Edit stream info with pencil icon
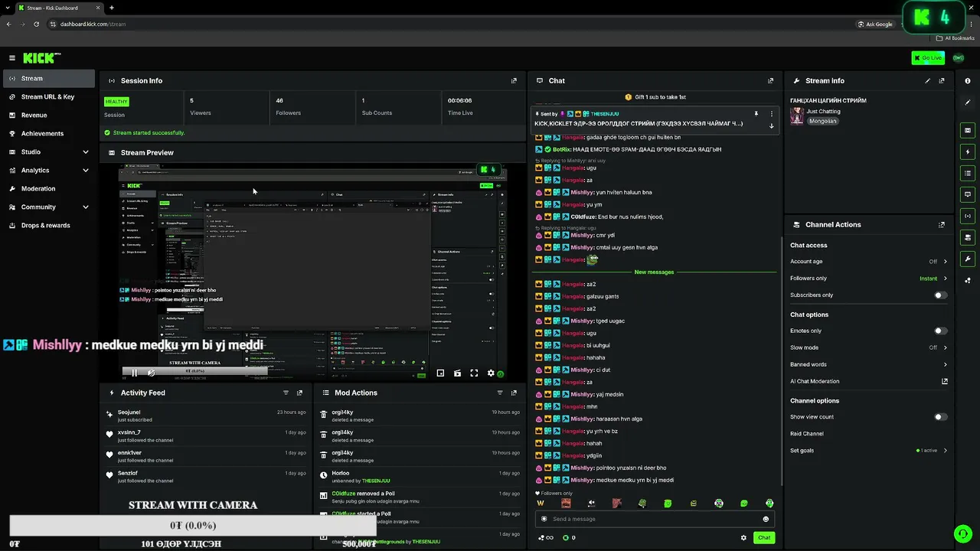This screenshot has width=980, height=551. coord(928,80)
